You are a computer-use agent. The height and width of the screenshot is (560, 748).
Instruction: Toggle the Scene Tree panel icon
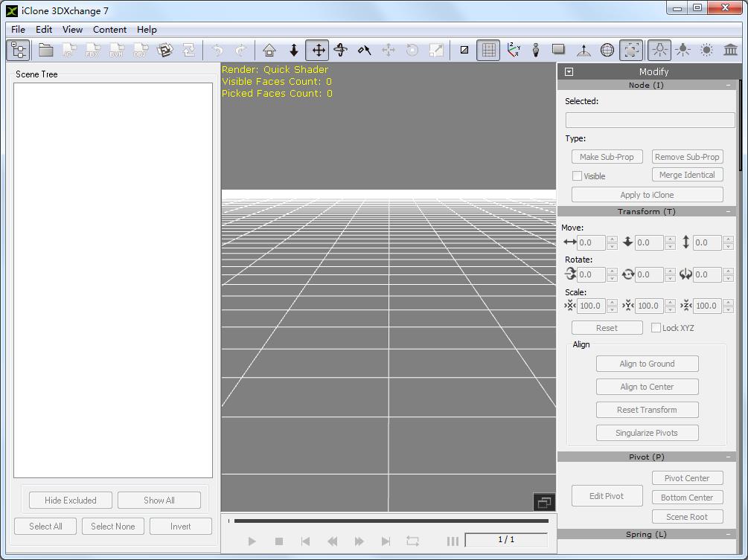pyautogui.click(x=19, y=50)
